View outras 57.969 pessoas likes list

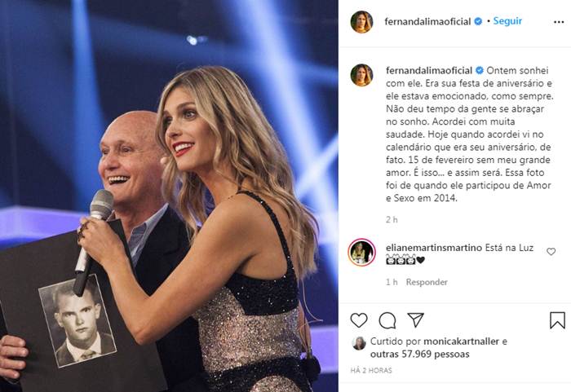(x=419, y=354)
